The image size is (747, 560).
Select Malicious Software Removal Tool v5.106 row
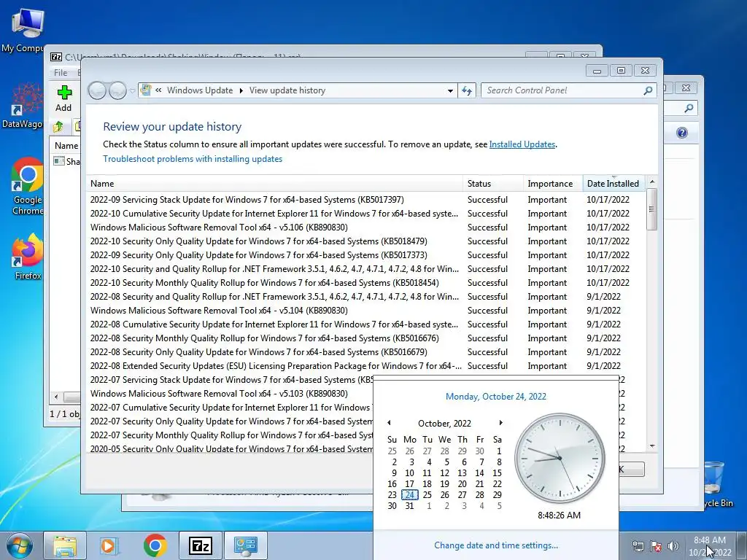pos(366,227)
